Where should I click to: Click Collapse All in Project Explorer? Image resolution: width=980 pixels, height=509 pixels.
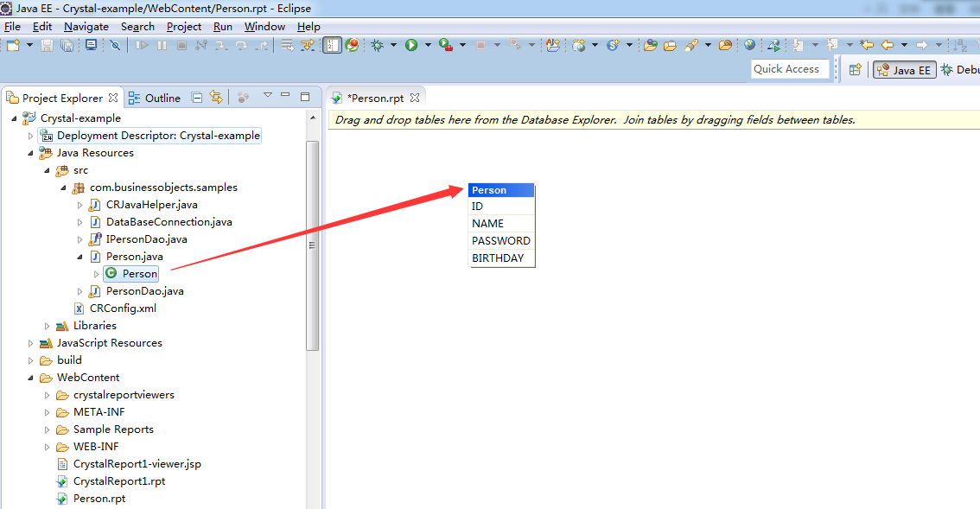(x=197, y=98)
